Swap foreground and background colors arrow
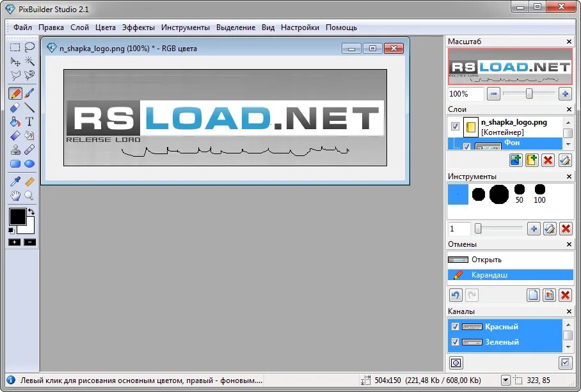Image resolution: width=581 pixels, height=392 pixels. (x=31, y=212)
